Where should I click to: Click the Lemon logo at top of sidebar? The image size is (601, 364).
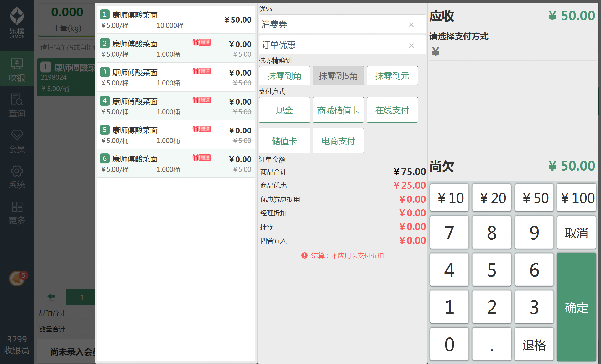click(17, 22)
